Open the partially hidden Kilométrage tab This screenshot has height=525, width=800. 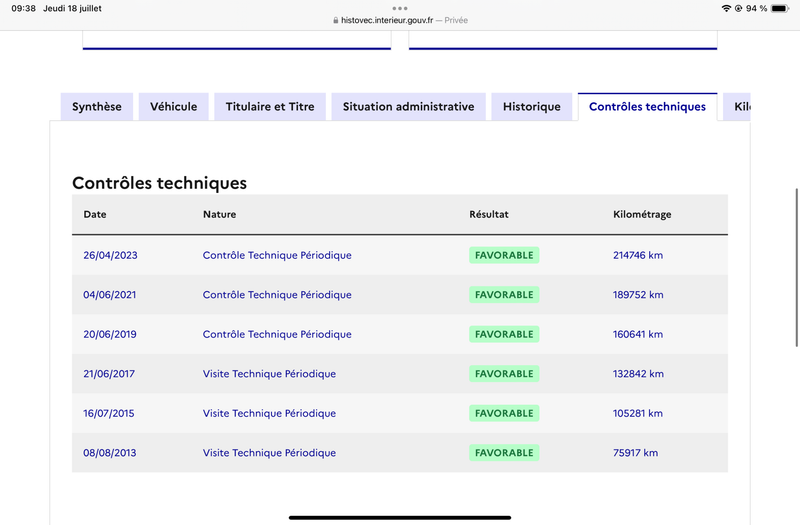click(x=737, y=107)
